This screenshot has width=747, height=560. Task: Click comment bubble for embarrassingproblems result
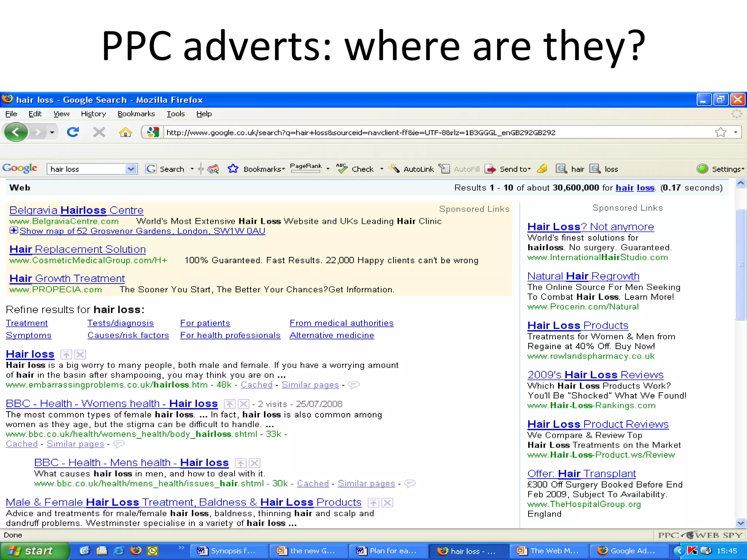coord(354,385)
